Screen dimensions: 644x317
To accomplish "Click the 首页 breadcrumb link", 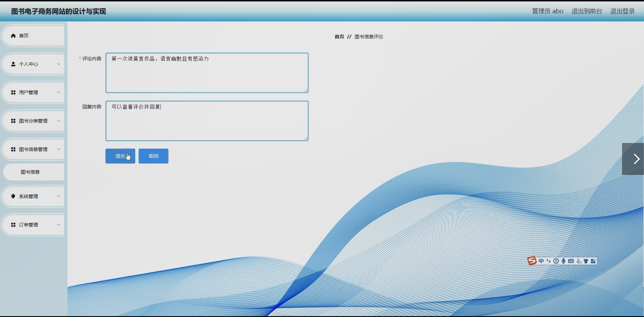I will (x=339, y=37).
